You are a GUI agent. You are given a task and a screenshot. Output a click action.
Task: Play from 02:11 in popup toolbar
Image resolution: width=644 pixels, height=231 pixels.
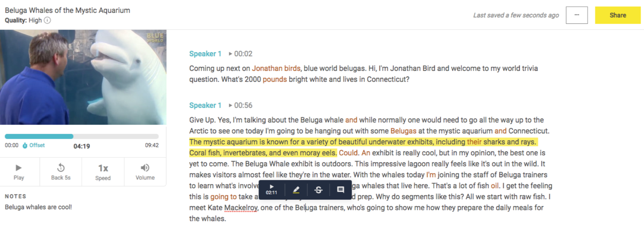(271, 190)
